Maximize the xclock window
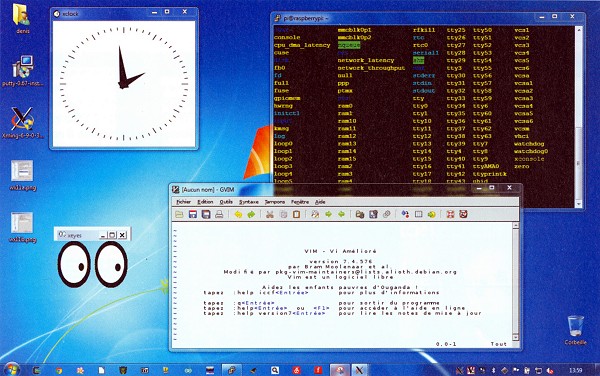The height and width of the screenshot is (376, 600). pyautogui.click(x=167, y=12)
